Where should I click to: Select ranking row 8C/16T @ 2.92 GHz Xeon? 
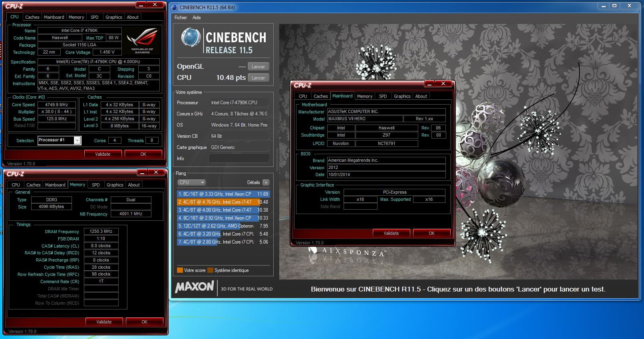(x=223, y=218)
